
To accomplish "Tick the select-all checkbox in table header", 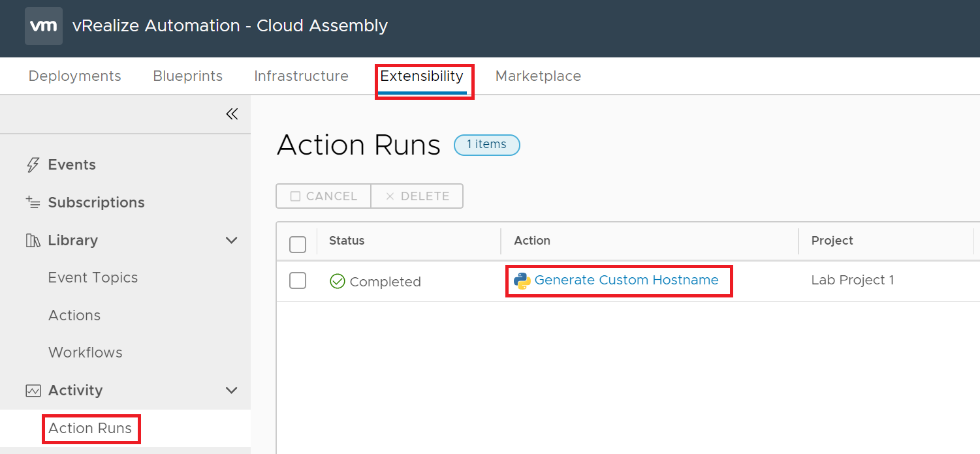I will coord(298,245).
